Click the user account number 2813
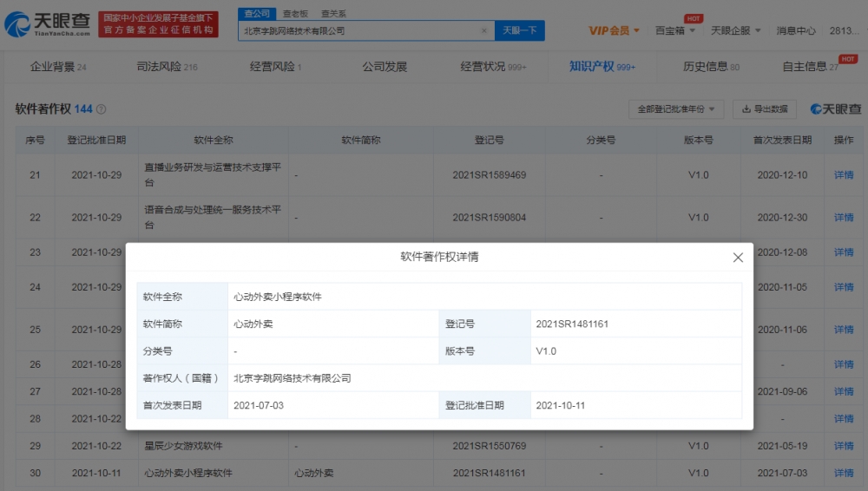This screenshot has width=868, height=491. 845,30
